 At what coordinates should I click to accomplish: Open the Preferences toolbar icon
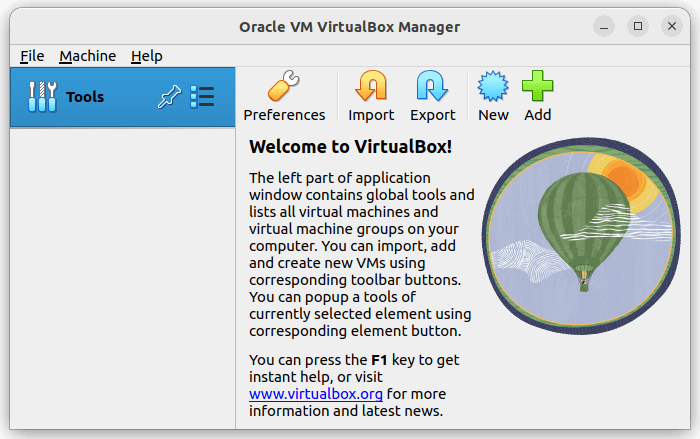[x=283, y=86]
